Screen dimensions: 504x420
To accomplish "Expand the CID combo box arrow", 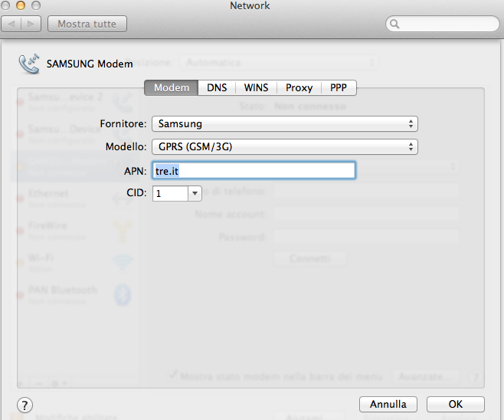I will [195, 194].
